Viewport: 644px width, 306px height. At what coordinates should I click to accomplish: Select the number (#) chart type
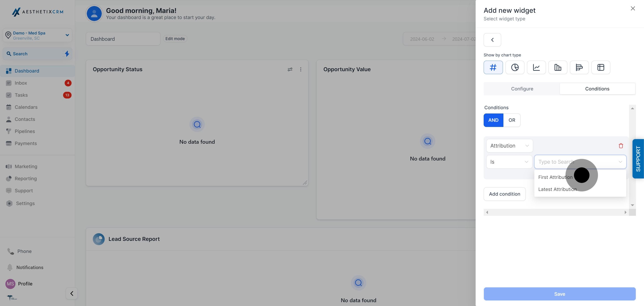pos(493,67)
